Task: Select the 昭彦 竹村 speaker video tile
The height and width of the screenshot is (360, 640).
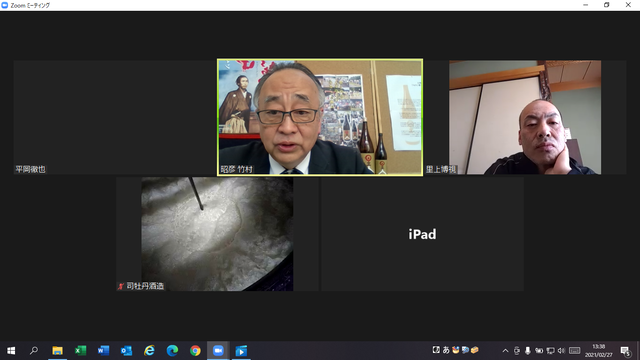Action: pyautogui.click(x=320, y=117)
